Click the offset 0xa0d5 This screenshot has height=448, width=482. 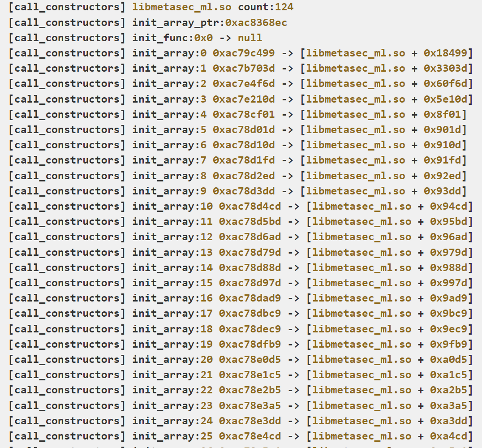[x=449, y=359]
